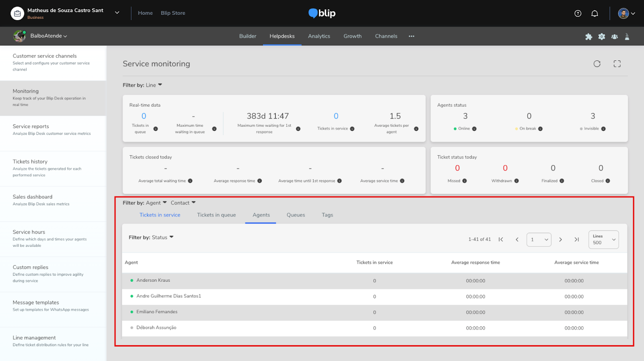Open the help question mark icon
Image resolution: width=644 pixels, height=361 pixels.
[578, 13]
